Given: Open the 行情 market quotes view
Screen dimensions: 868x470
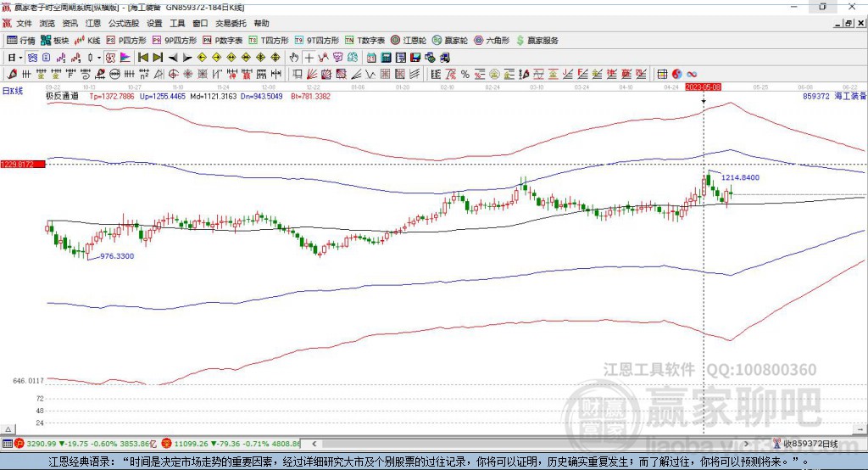Looking at the screenshot, I should (x=21, y=41).
